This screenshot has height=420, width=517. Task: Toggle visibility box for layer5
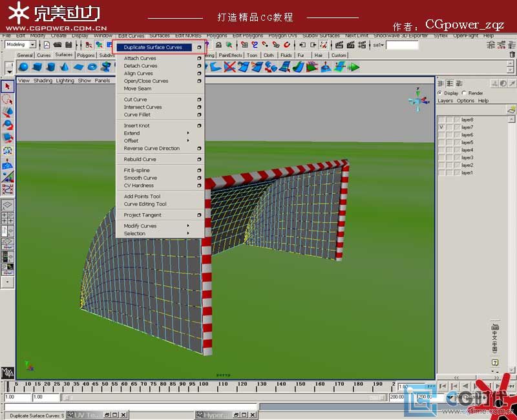[x=441, y=142]
